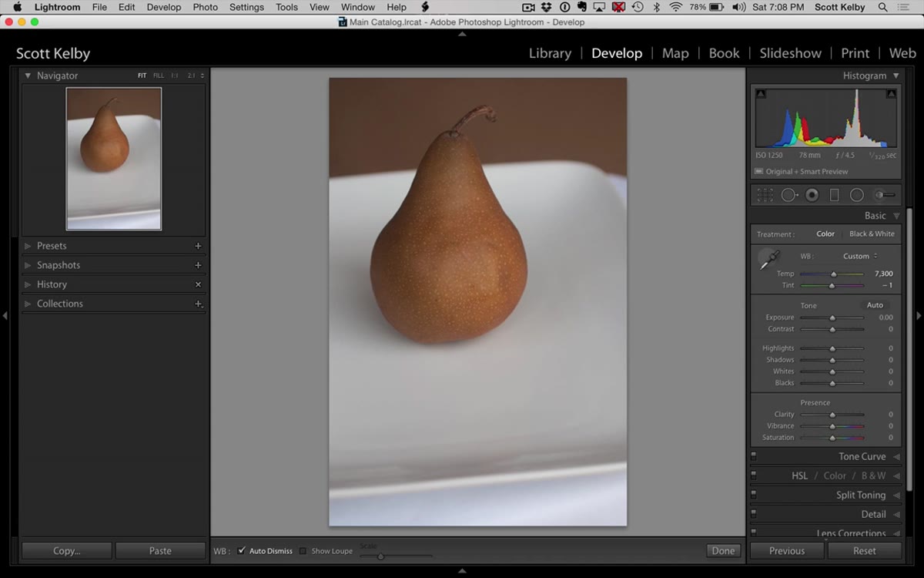Open Spotlight search in menu bar

click(x=882, y=7)
